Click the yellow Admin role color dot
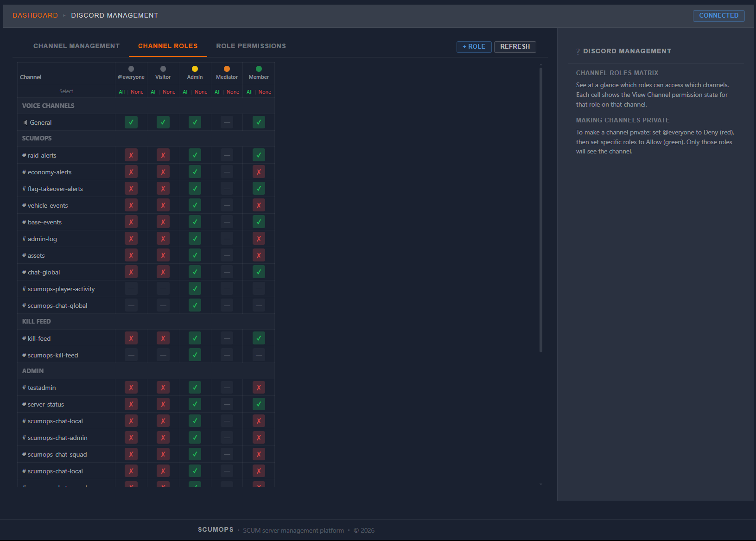Screen dimensions: 756x541 (195, 69)
